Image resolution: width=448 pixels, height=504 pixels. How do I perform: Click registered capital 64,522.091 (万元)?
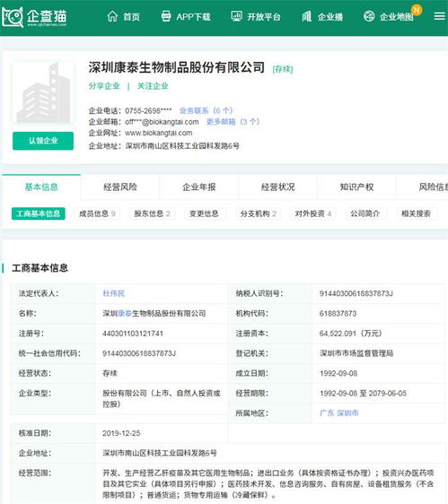[x=350, y=334]
